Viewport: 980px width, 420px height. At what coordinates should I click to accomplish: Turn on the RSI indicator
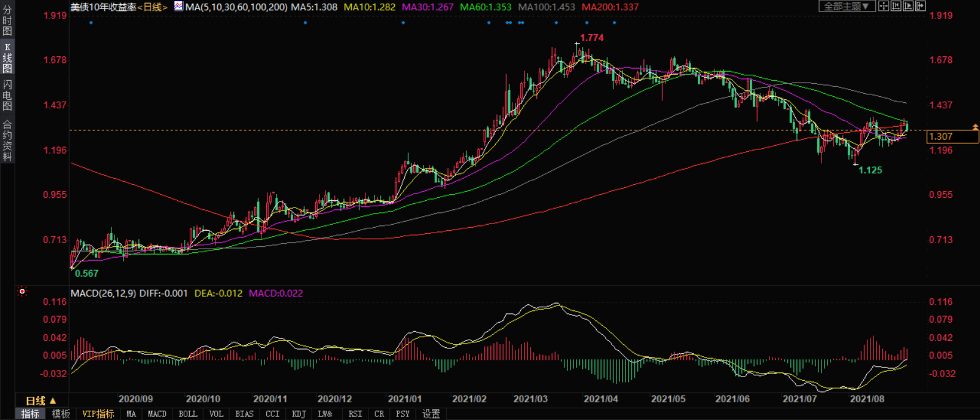point(355,414)
